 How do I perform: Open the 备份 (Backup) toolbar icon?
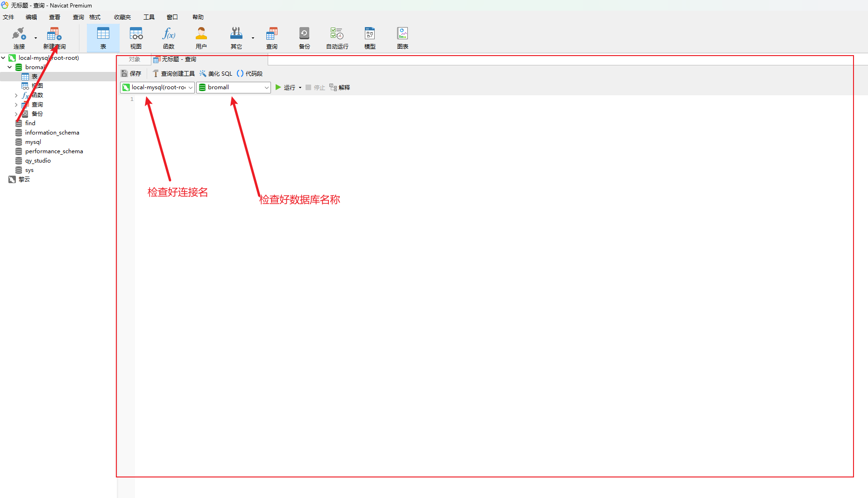click(305, 38)
